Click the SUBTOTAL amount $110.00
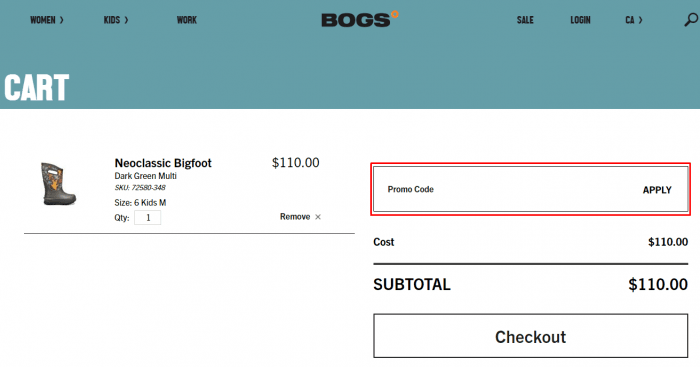Viewport: 700px width, 367px height. (658, 284)
